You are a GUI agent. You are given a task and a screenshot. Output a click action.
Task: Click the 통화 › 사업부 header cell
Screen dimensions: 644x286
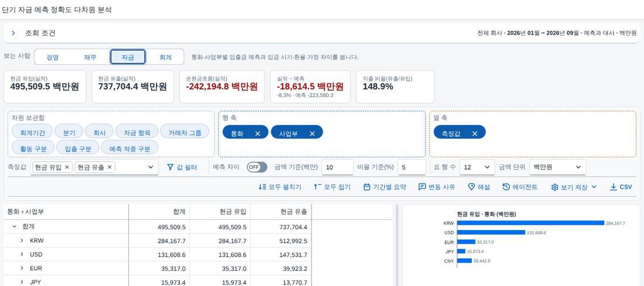[66, 212]
